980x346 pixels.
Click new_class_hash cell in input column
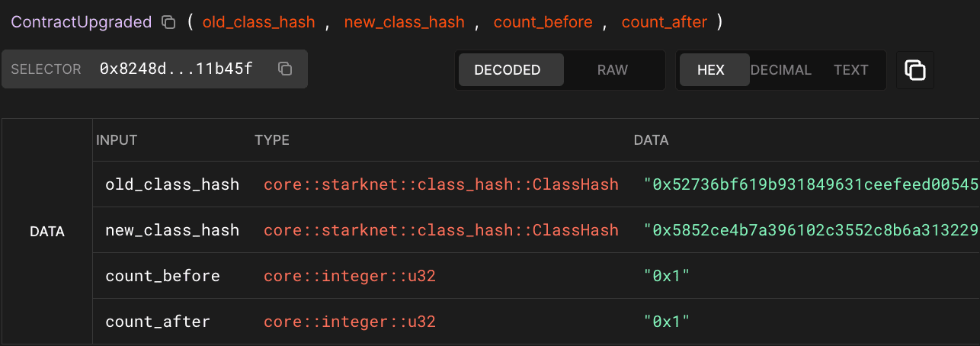[172, 230]
